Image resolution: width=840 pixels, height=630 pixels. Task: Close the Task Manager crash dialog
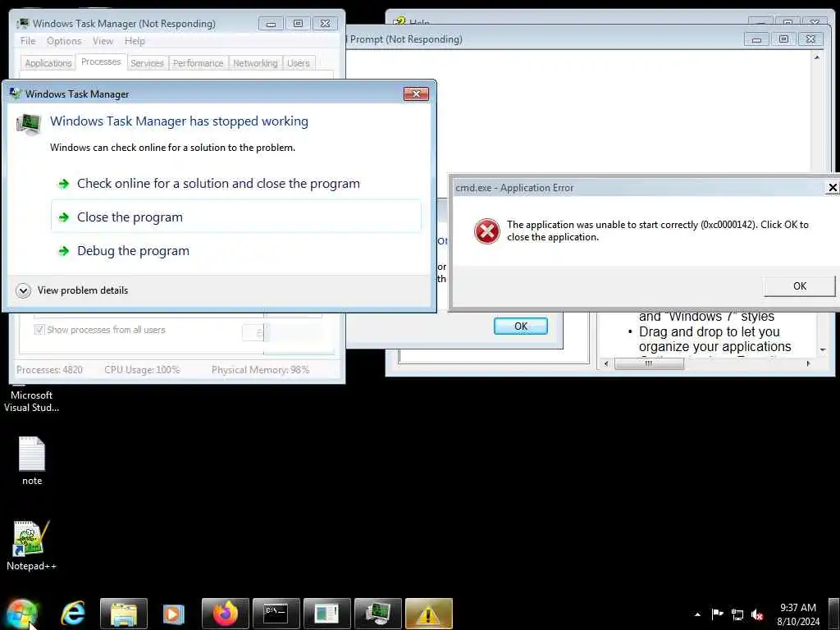(x=416, y=94)
